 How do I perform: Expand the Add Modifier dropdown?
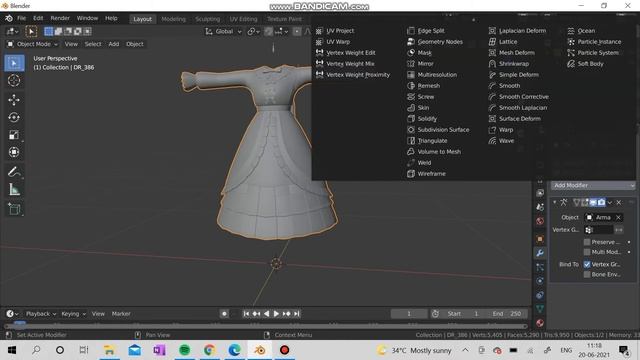pos(593,185)
